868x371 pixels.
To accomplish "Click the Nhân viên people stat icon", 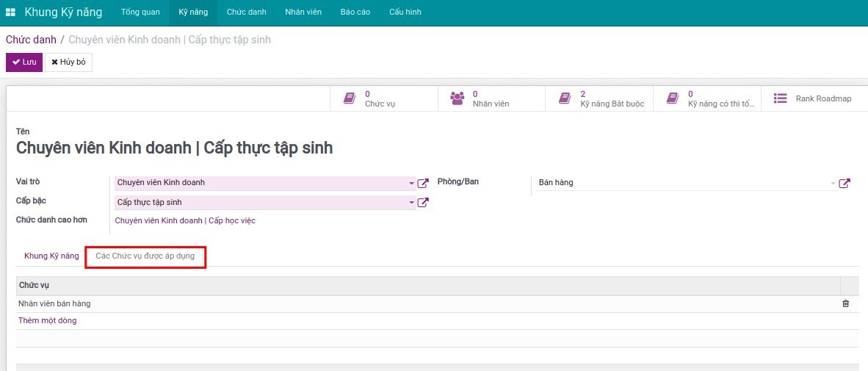I will click(457, 98).
